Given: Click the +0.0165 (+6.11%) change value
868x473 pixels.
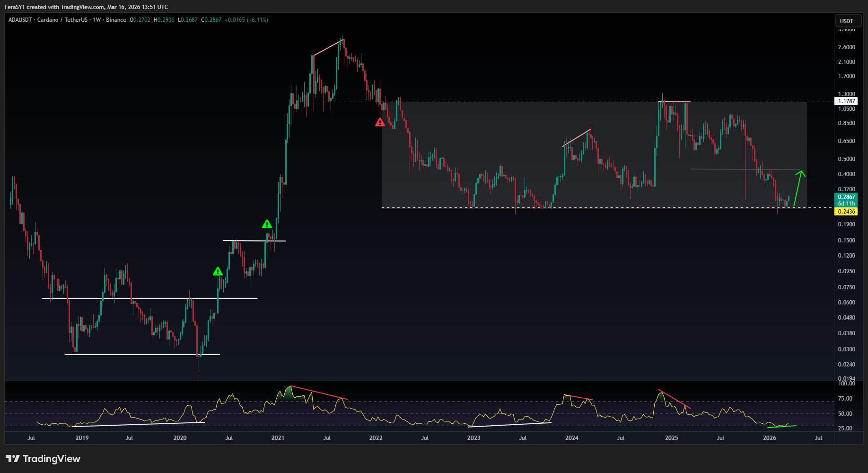Looking at the screenshot, I should 246,20.
